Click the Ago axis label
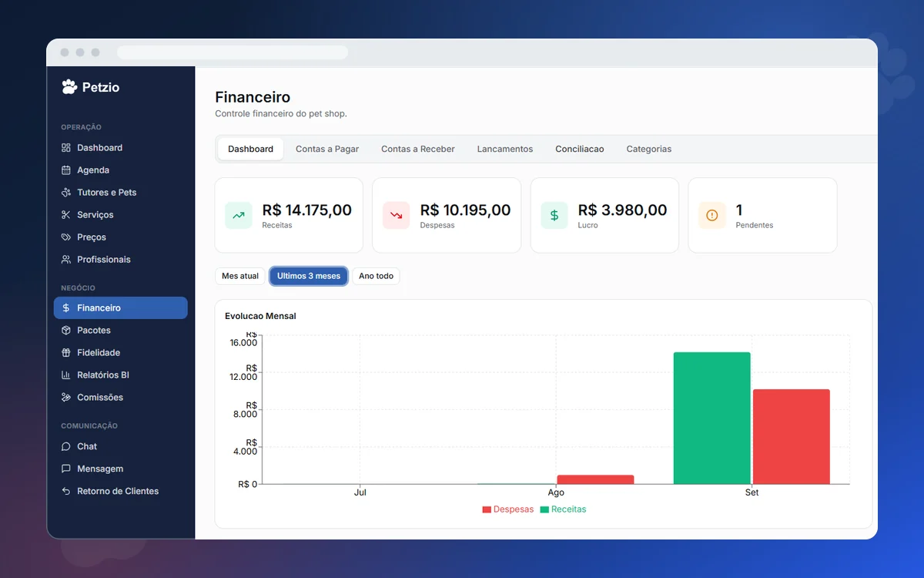The width and height of the screenshot is (924, 578). tap(556, 492)
